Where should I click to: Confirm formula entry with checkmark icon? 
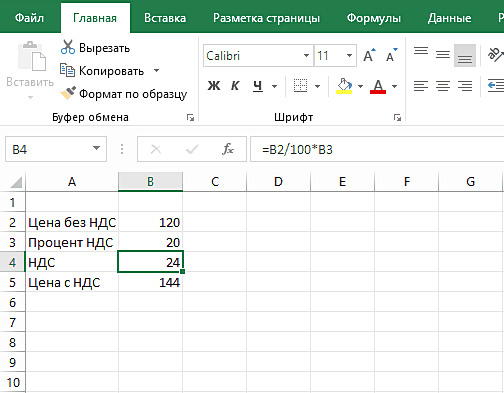pos(192,149)
